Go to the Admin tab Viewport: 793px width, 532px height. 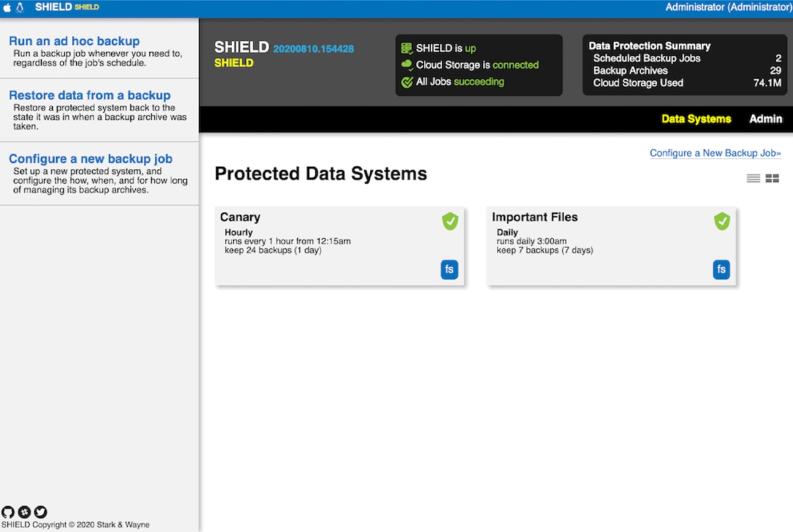pos(765,119)
